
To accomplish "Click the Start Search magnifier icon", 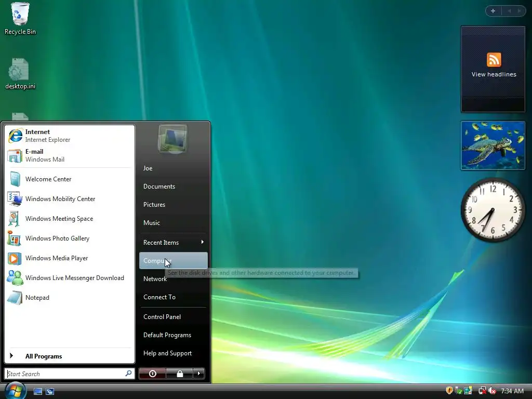I will pyautogui.click(x=129, y=374).
